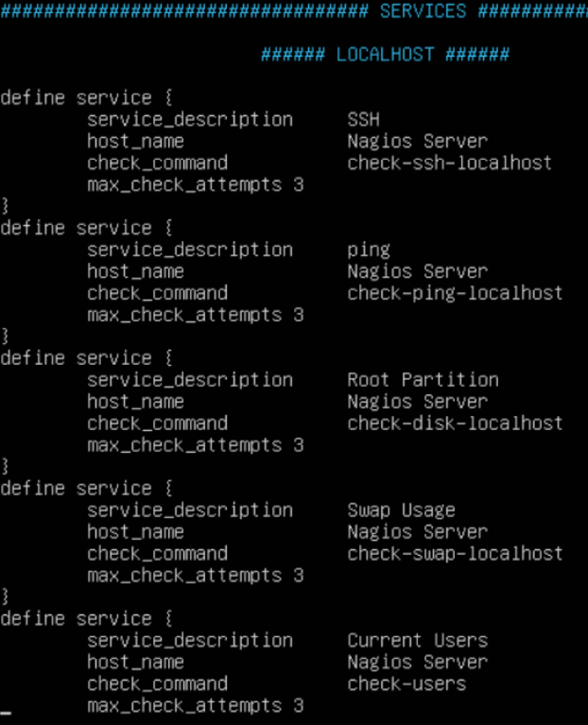Click Current Users description value
Image resolution: width=588 pixels, height=725 pixels.
pos(418,641)
